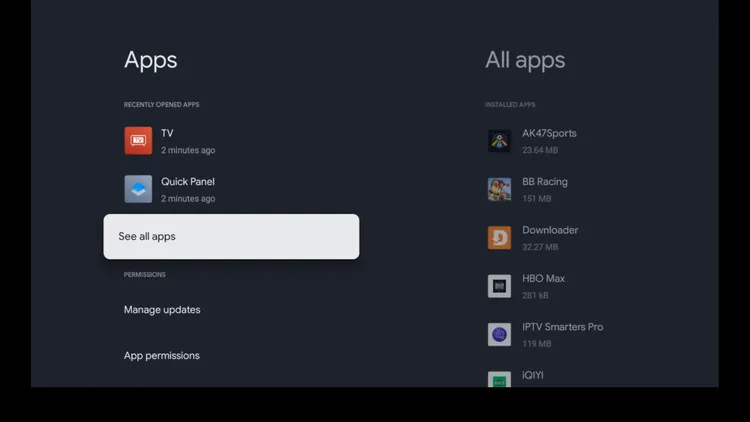This screenshot has height=422, width=750.
Task: Select AK47Sports app name
Action: [x=549, y=133]
